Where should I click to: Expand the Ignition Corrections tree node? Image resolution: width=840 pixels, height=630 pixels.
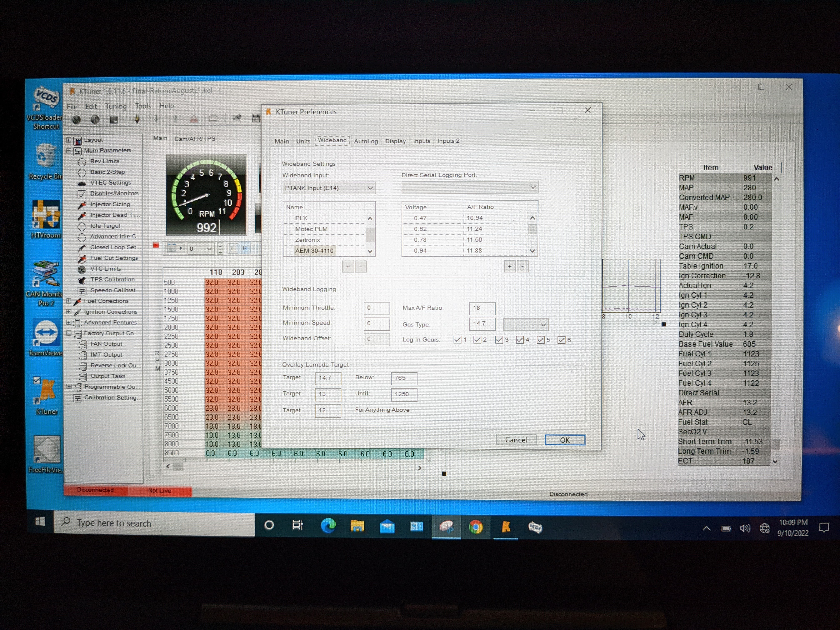tap(69, 312)
